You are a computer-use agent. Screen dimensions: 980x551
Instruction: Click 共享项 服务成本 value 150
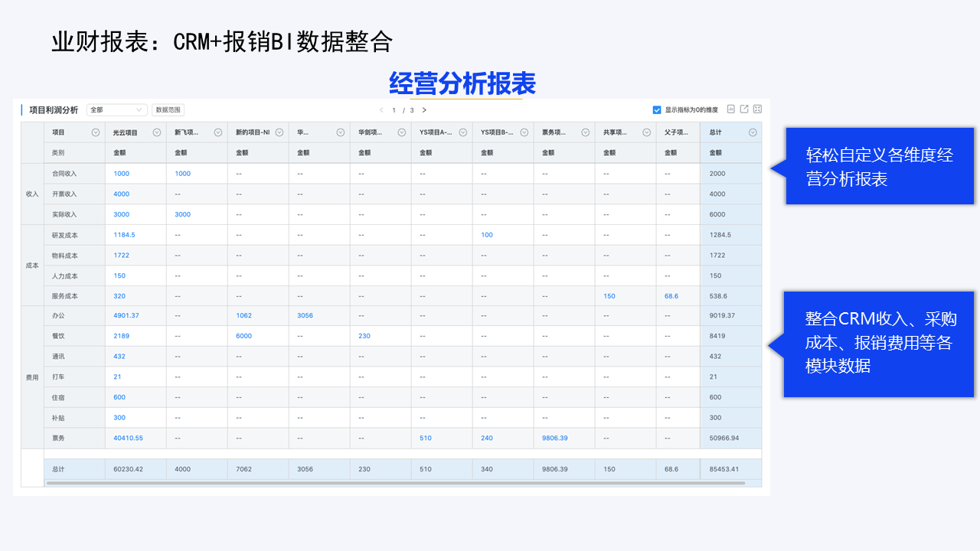pyautogui.click(x=609, y=296)
